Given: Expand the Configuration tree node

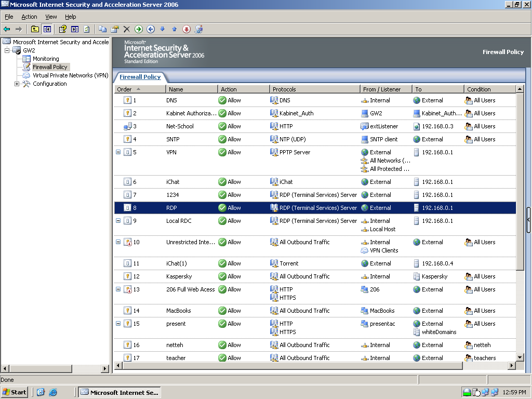Looking at the screenshot, I should (17, 84).
